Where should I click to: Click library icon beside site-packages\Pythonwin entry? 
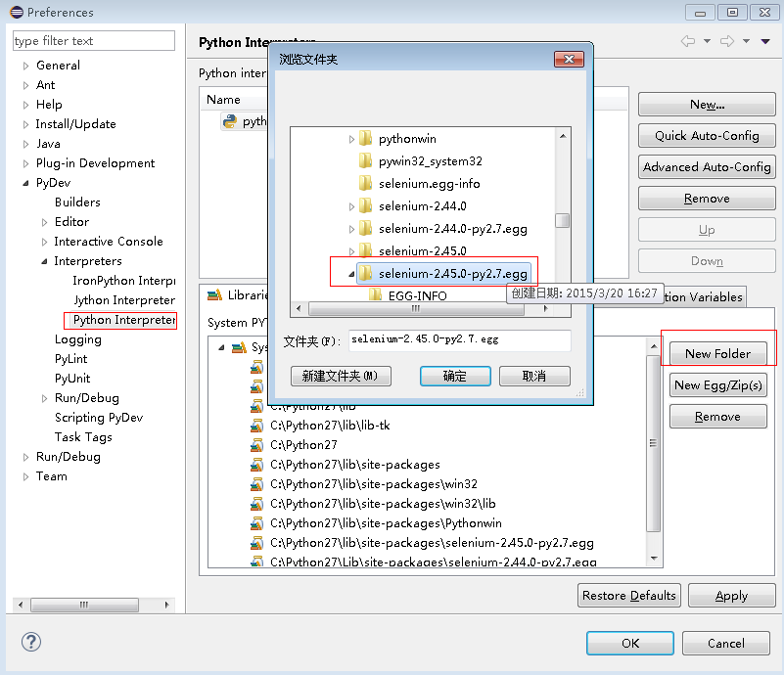click(x=256, y=522)
